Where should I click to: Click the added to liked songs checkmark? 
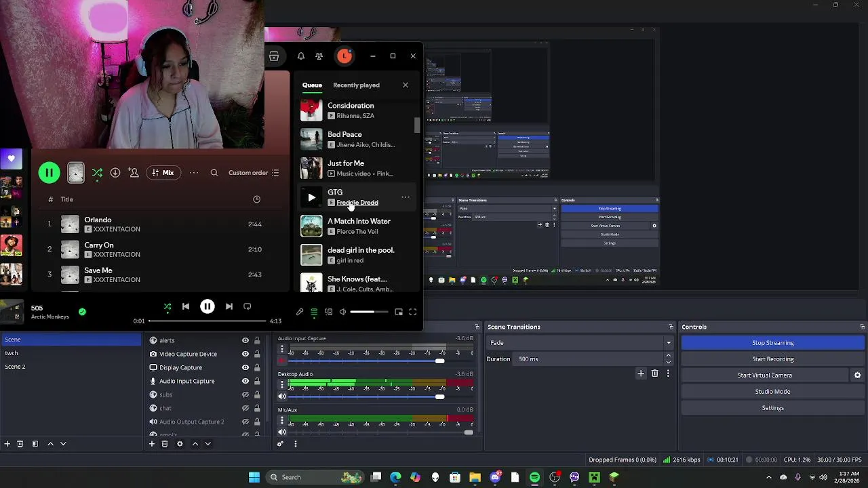(x=82, y=312)
